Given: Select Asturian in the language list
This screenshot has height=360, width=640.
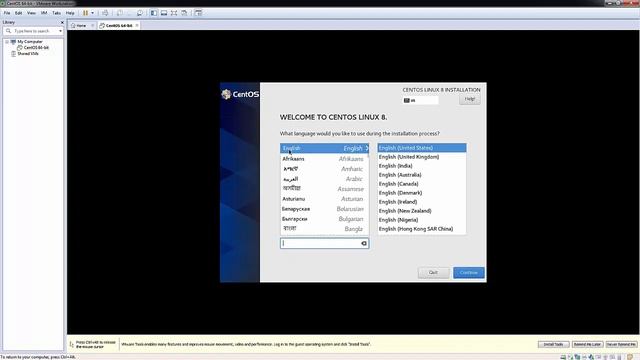Looking at the screenshot, I should click(324, 199).
